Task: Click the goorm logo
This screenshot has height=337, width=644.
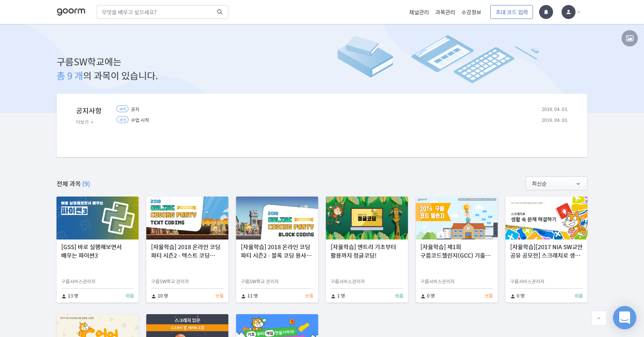Action: pos(71,12)
